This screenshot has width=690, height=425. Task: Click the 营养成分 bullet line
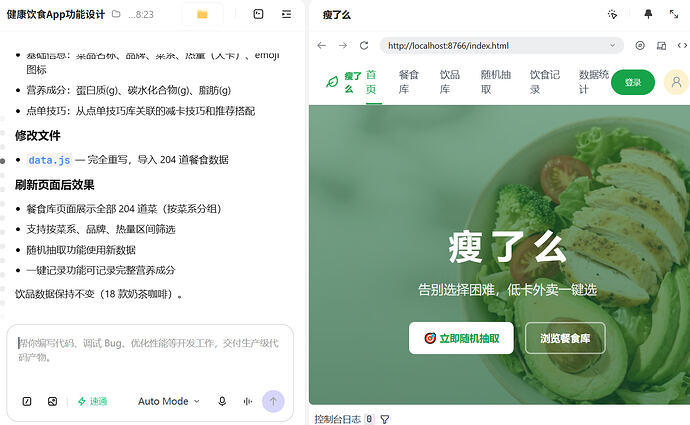coord(128,90)
